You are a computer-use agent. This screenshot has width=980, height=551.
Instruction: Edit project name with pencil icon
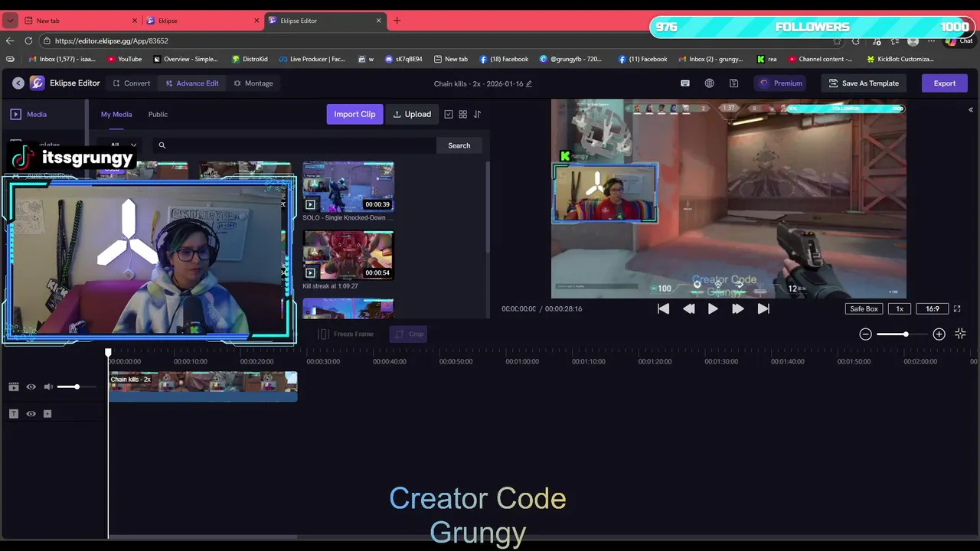tap(528, 83)
